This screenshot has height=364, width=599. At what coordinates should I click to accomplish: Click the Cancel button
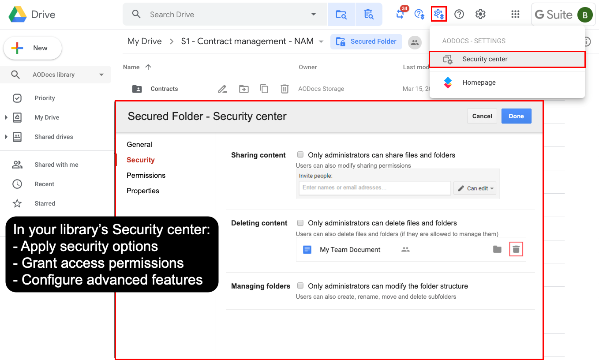click(482, 116)
